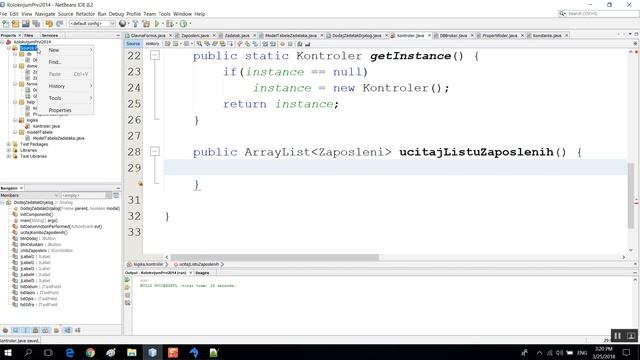
Task: Switch to the Zadatak.java editor tab
Action: (x=237, y=36)
